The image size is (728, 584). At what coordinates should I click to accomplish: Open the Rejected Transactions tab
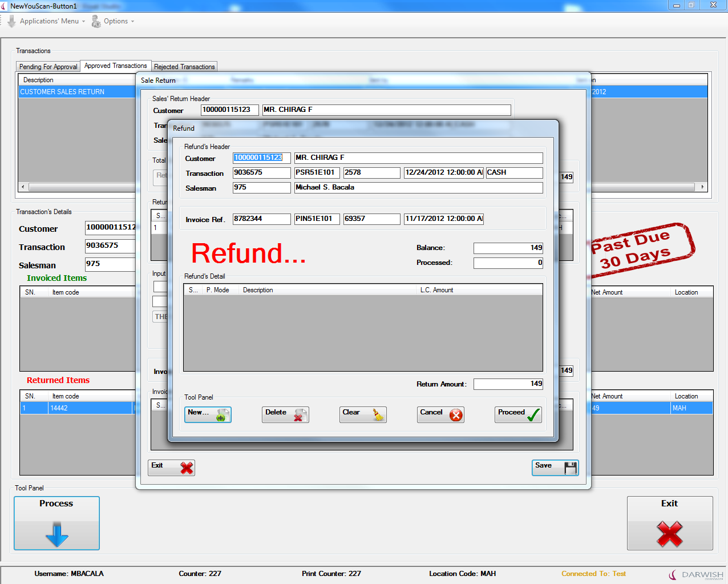184,67
